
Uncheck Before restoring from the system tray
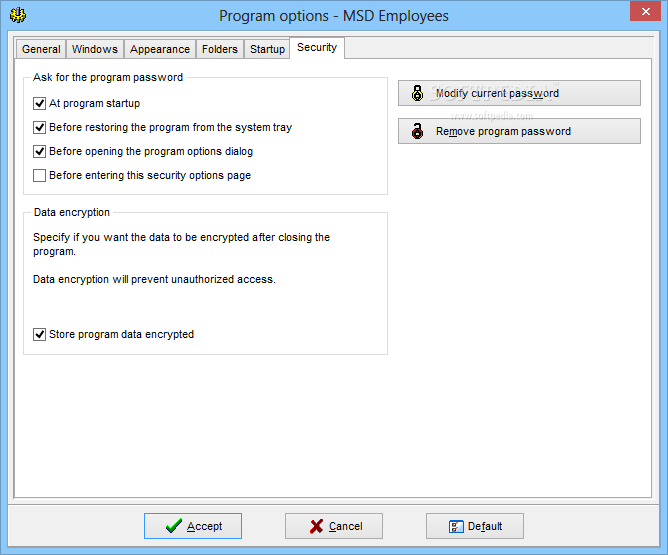coord(40,127)
